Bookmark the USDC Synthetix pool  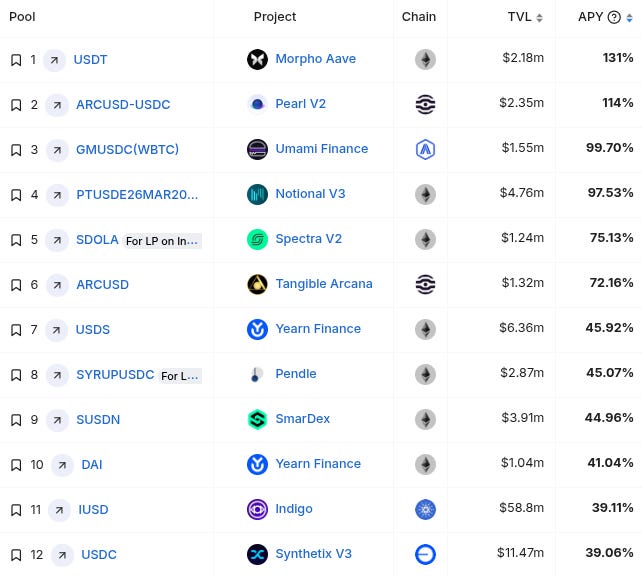click(16, 555)
